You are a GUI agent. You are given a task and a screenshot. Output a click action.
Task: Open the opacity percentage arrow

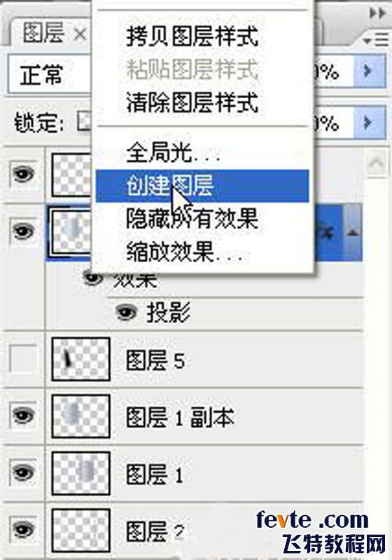[x=370, y=71]
